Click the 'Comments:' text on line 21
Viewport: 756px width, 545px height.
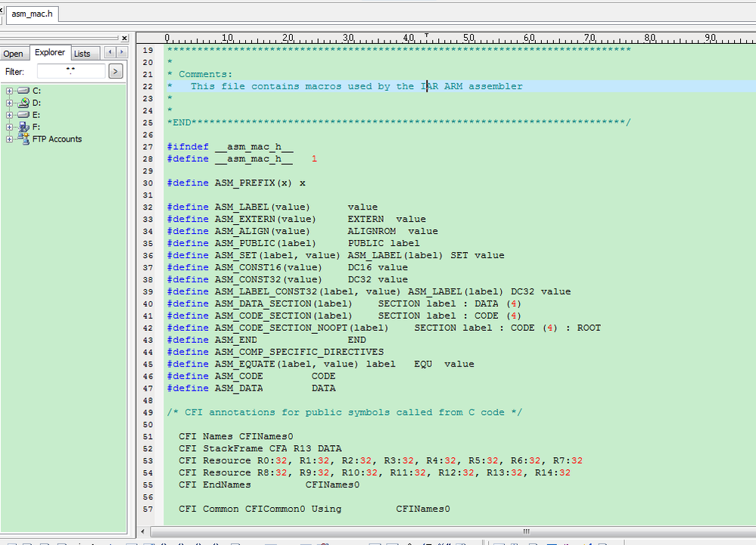205,74
